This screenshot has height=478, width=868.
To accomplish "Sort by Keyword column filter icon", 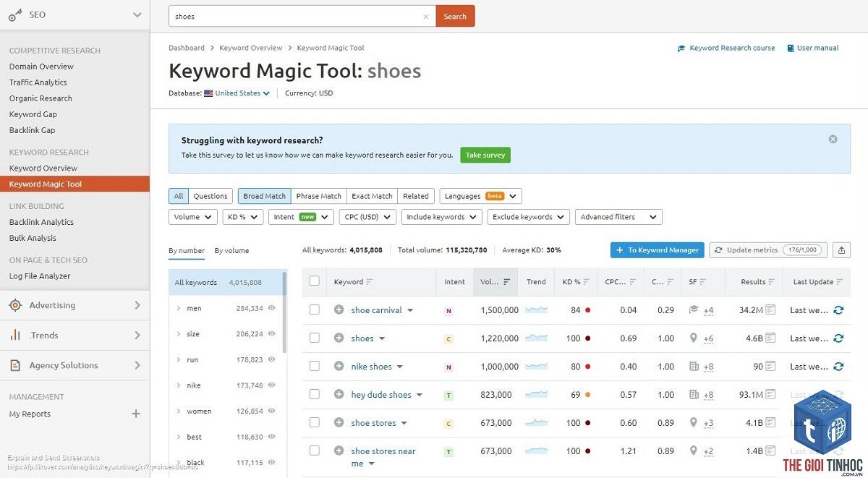I will point(370,282).
